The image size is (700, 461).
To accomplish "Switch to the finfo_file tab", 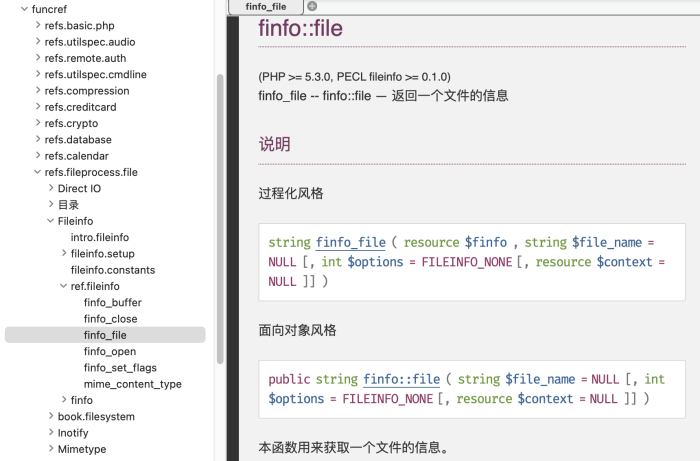I will (x=266, y=7).
